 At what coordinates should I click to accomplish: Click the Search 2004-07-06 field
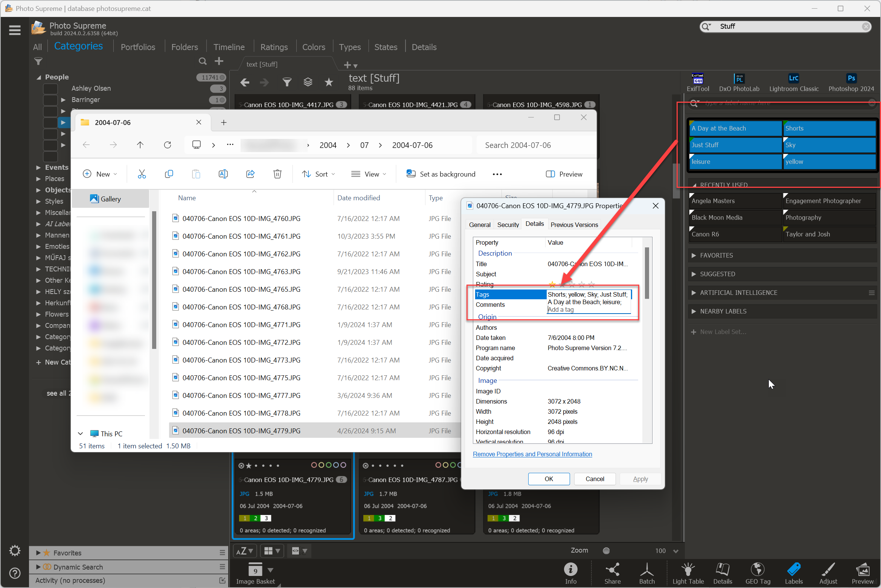536,145
